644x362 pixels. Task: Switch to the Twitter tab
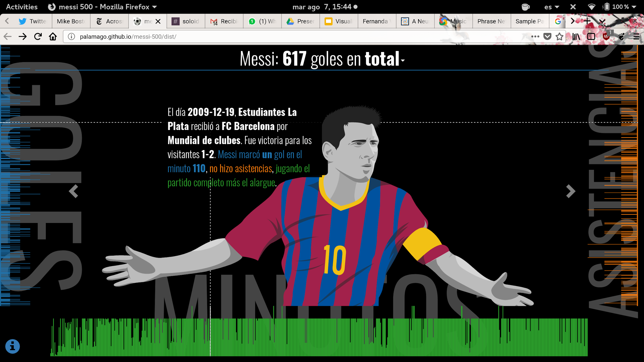pyautogui.click(x=33, y=21)
